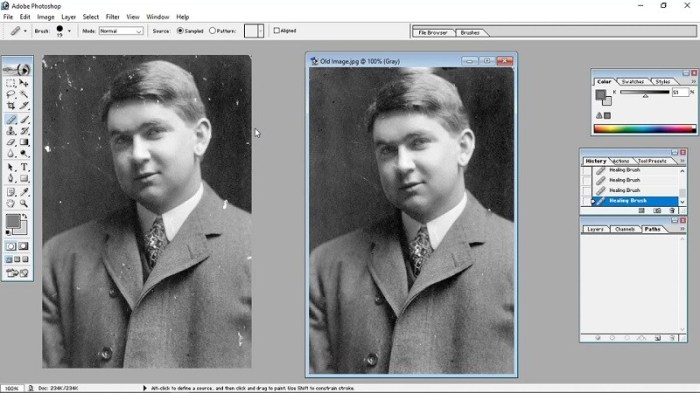Select the Move tool
The height and width of the screenshot is (393, 700).
pyautogui.click(x=24, y=83)
